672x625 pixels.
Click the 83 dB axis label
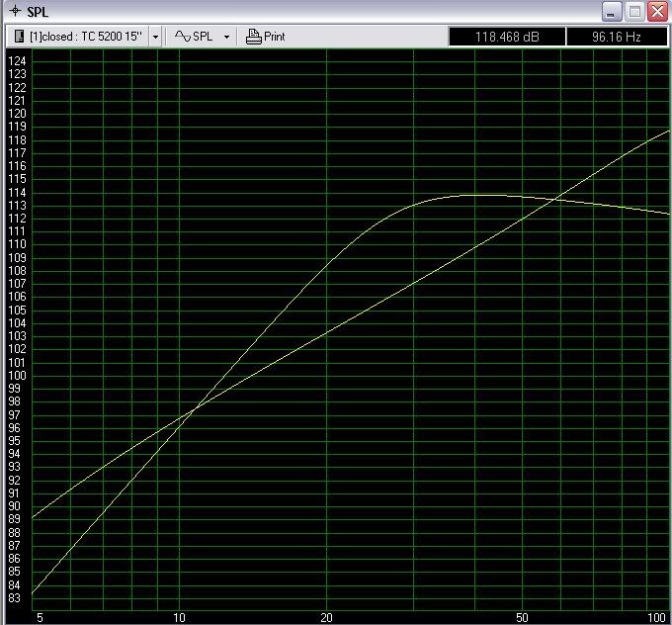click(x=15, y=598)
